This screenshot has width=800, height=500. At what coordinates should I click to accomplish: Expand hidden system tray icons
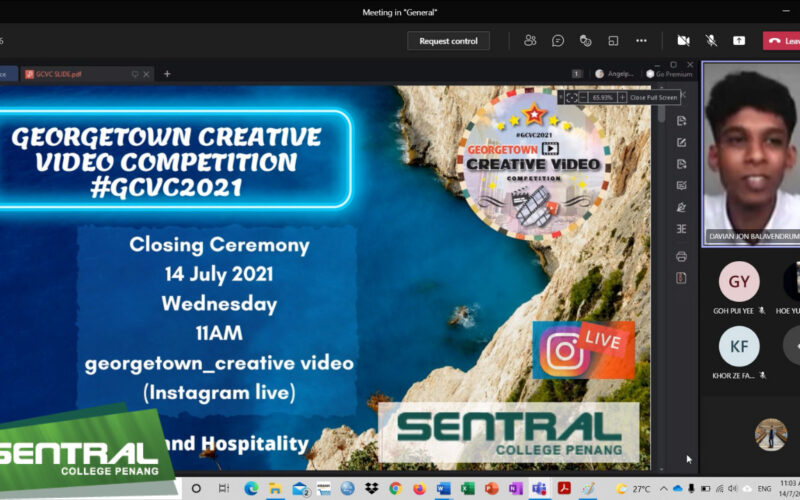(664, 489)
